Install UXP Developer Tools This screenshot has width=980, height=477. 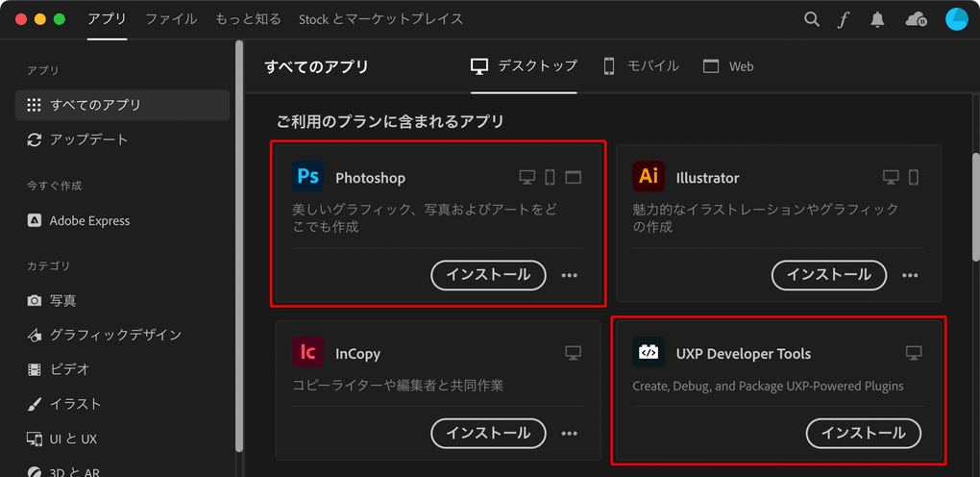[x=863, y=433]
